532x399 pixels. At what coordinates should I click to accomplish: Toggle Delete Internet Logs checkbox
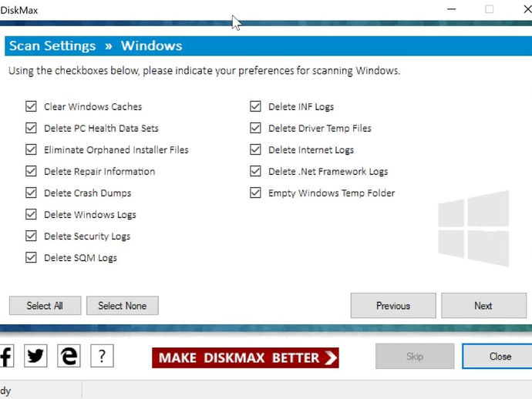255,149
